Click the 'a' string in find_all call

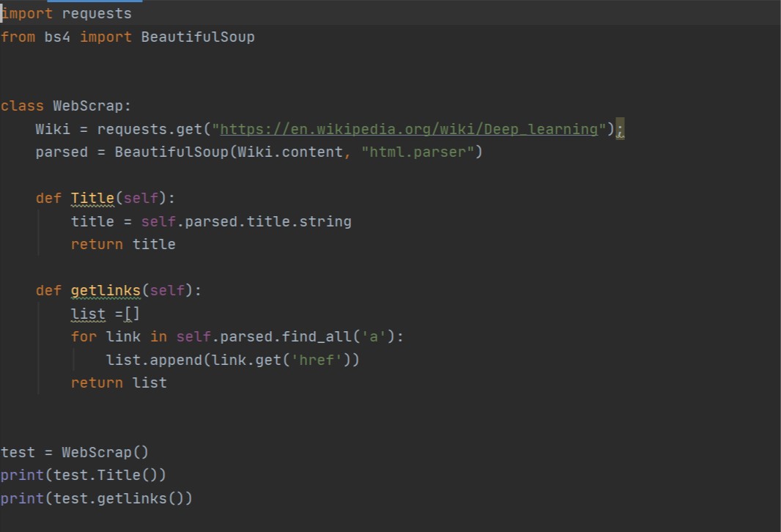click(374, 337)
